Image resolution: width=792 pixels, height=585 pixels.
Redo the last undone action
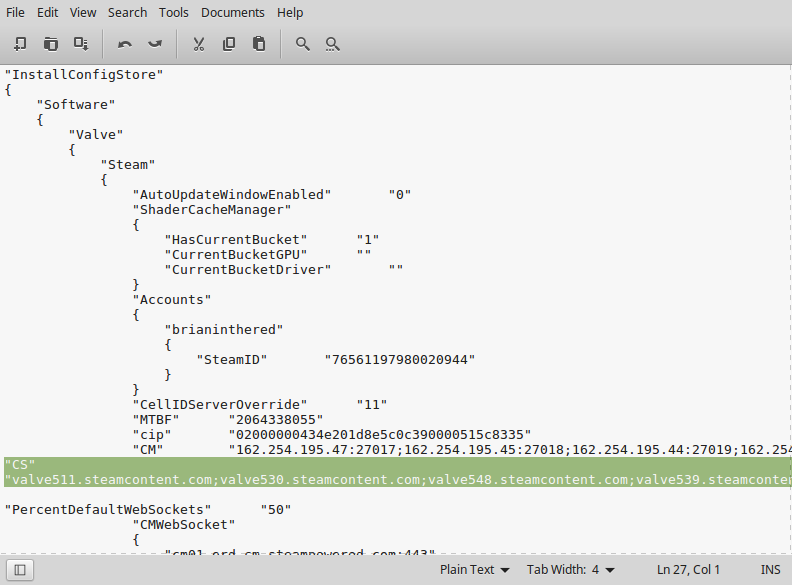coord(155,44)
